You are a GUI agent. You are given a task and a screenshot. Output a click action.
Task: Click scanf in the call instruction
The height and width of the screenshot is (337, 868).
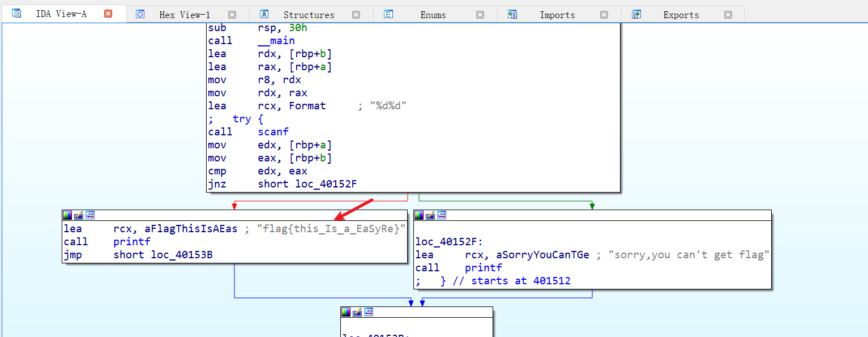point(273,132)
